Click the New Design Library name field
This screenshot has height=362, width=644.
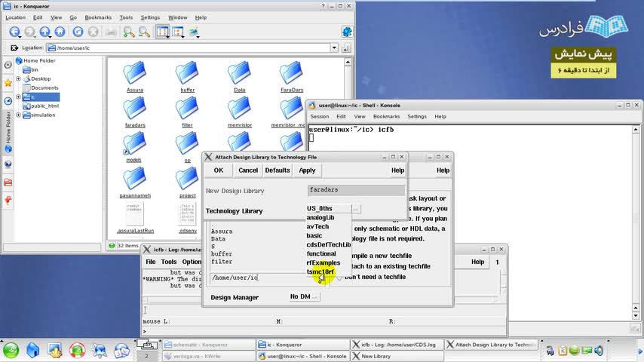[x=356, y=190]
